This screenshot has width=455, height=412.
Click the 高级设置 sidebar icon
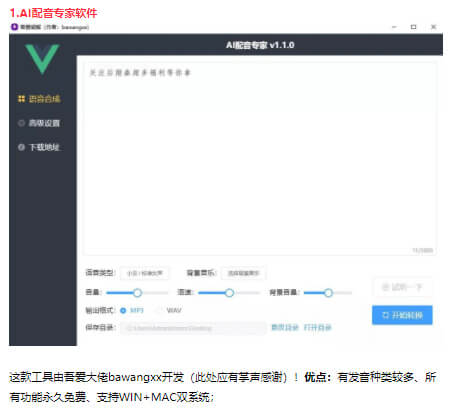coord(22,123)
